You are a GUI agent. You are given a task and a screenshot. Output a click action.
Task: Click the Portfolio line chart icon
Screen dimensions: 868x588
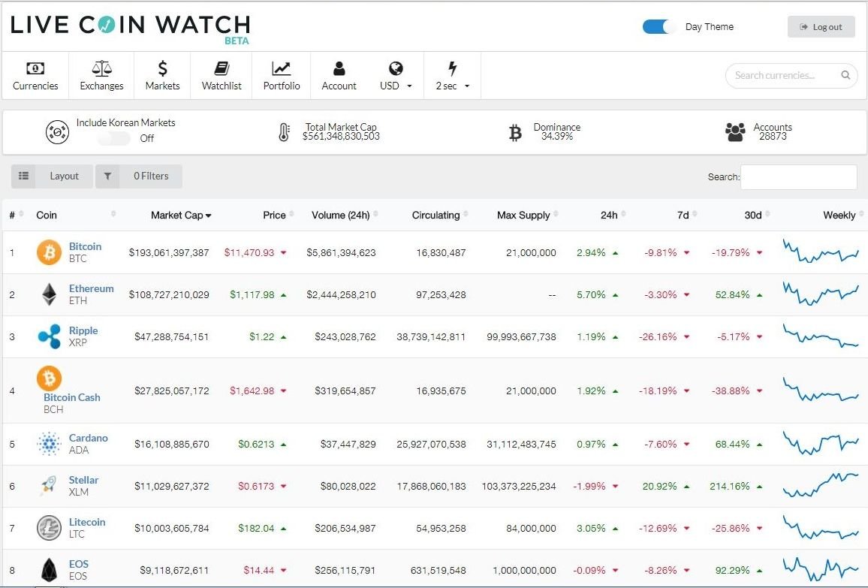(x=282, y=68)
